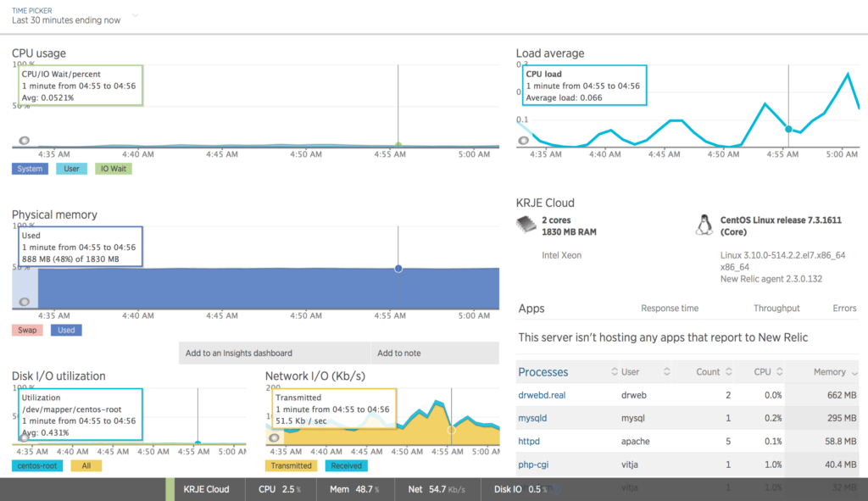This screenshot has height=501, width=868.
Task: Toggle the User series in CPU usage legend
Action: coord(71,169)
